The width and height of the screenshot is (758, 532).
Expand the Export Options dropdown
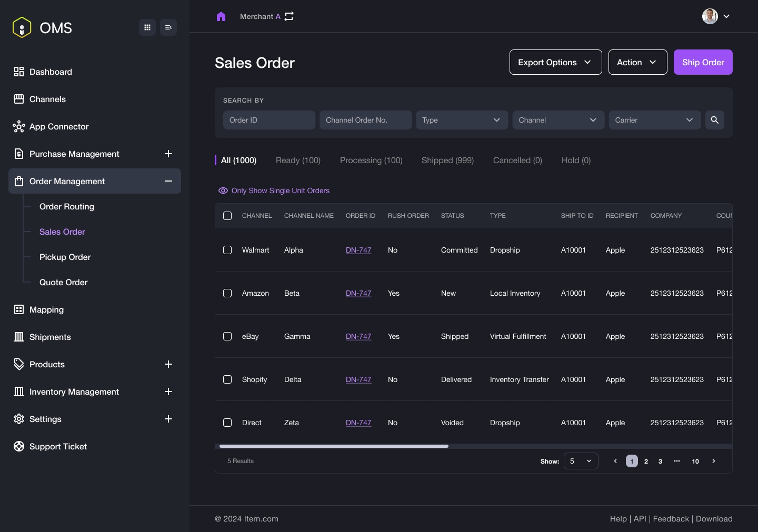(x=555, y=62)
